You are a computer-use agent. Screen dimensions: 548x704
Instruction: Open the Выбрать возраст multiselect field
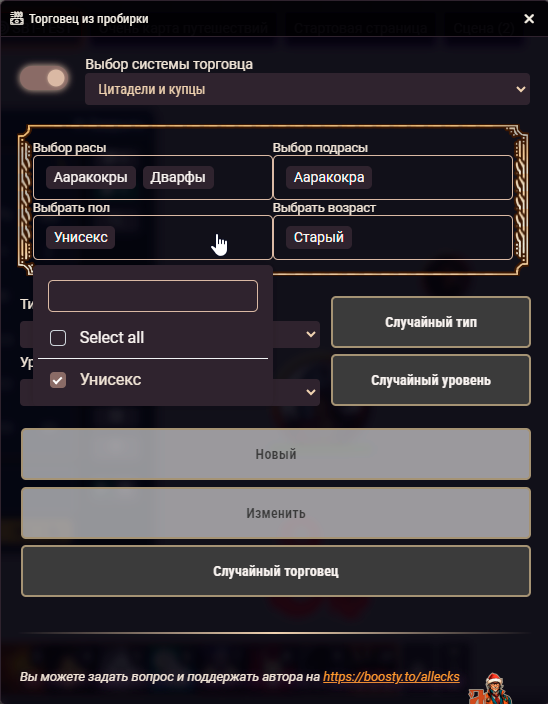pyautogui.click(x=393, y=238)
